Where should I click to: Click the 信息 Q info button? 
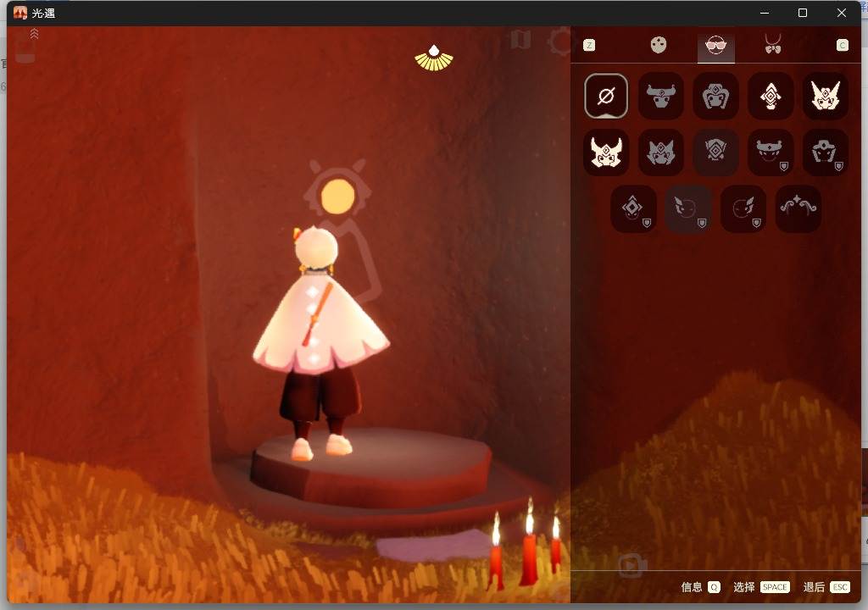click(x=700, y=587)
